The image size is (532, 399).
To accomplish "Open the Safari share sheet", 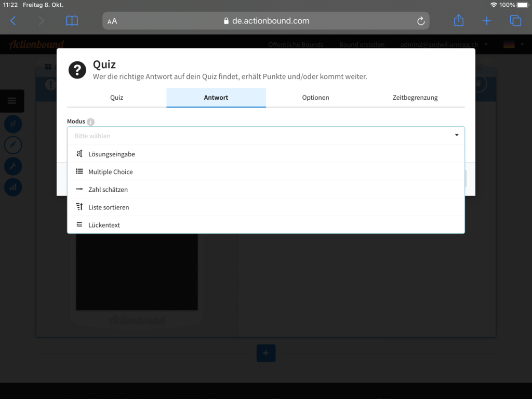I will click(x=458, y=21).
